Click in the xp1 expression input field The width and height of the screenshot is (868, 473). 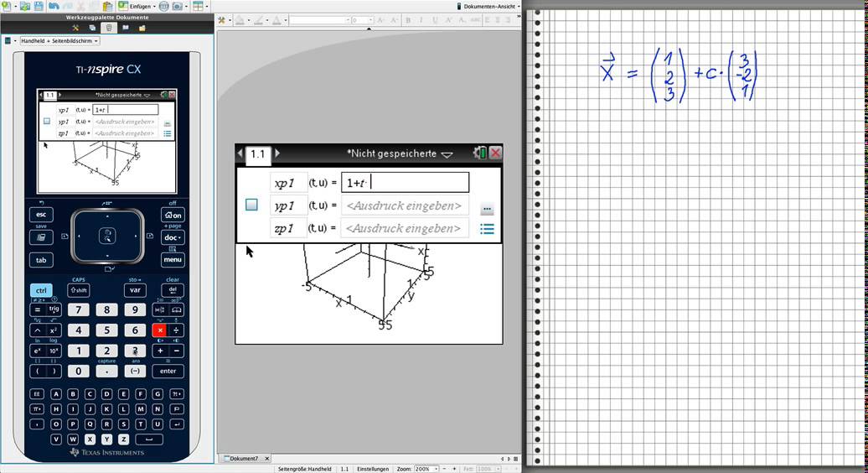[x=405, y=182]
